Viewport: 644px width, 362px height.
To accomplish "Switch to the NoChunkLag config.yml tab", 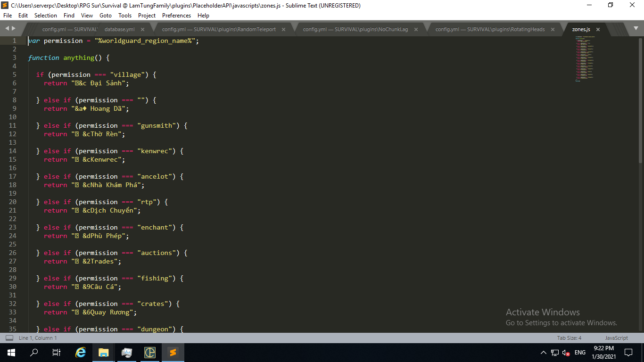I will (355, 29).
